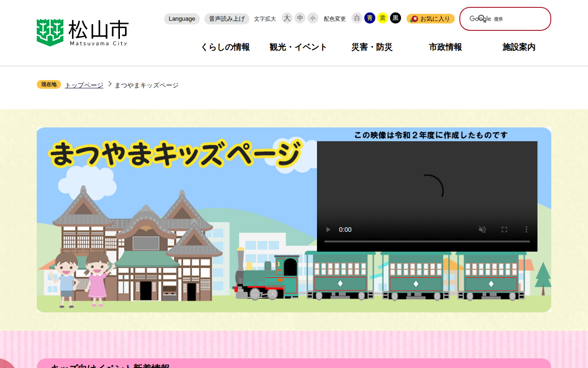The image size is (588, 368).
Task: Open お気に入り favorites button
Action: [430, 19]
